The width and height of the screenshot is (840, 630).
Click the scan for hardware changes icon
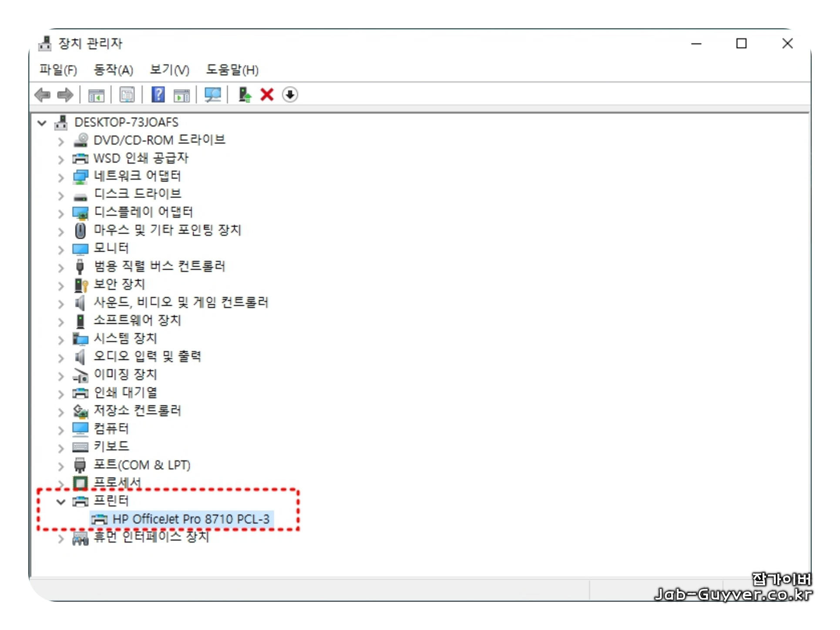tap(212, 94)
